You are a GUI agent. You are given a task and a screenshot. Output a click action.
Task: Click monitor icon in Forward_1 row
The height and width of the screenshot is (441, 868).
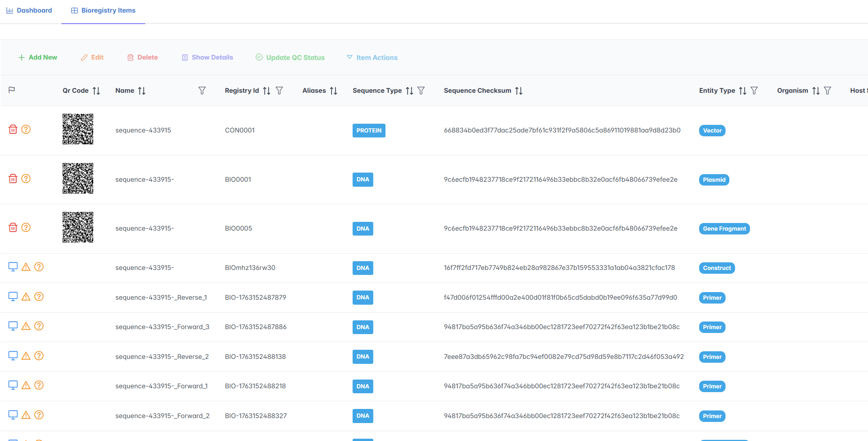point(13,385)
